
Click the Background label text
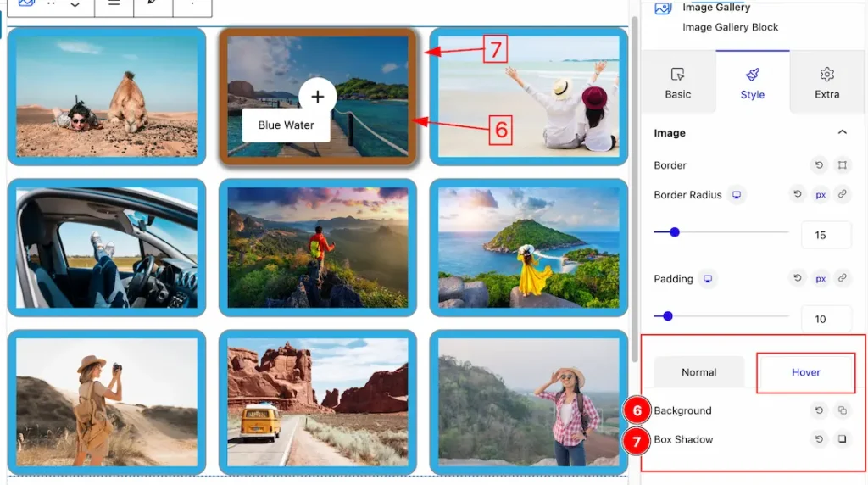tap(682, 411)
